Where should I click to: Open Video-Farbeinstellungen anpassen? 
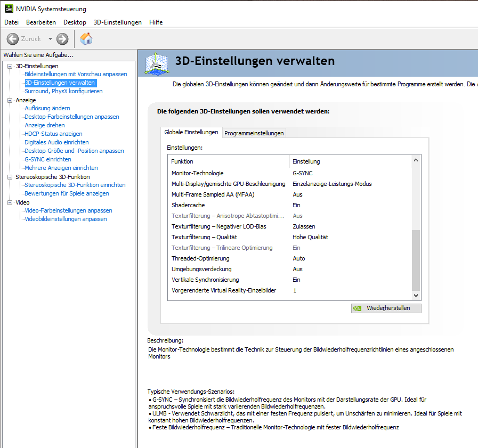pos(68,210)
